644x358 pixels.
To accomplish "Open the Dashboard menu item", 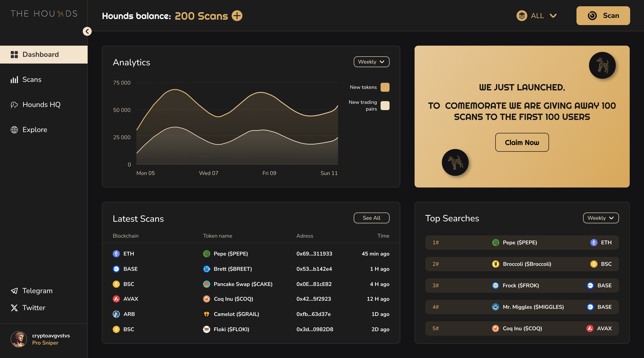I will 44,55.
